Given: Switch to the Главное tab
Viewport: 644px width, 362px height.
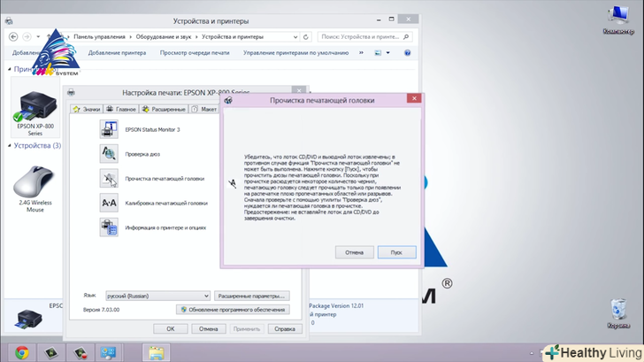Looking at the screenshot, I should coord(121,109).
